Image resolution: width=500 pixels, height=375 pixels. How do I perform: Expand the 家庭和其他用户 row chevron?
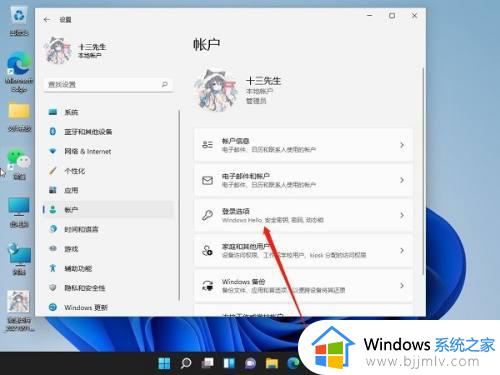[x=402, y=250]
